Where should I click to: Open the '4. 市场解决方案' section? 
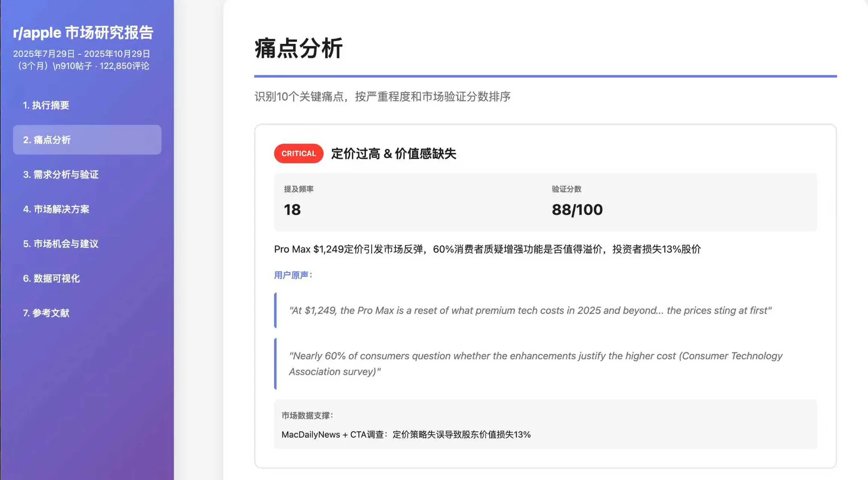click(x=57, y=209)
